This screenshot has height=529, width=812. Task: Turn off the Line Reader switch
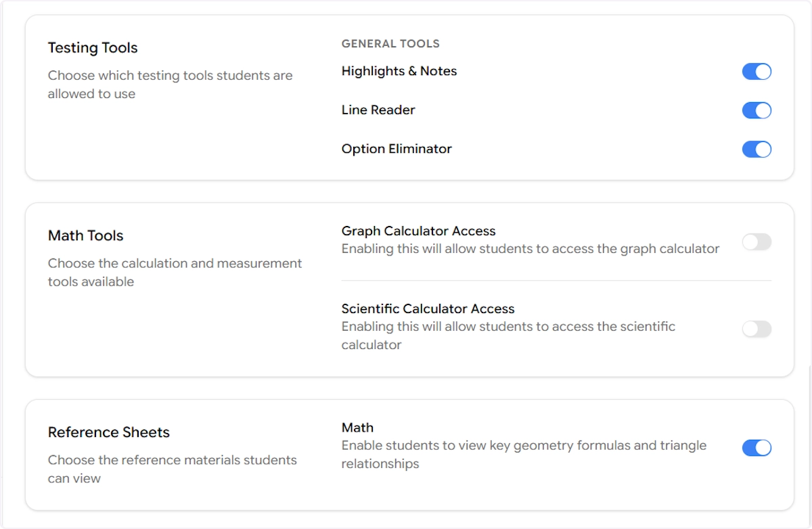pyautogui.click(x=757, y=110)
